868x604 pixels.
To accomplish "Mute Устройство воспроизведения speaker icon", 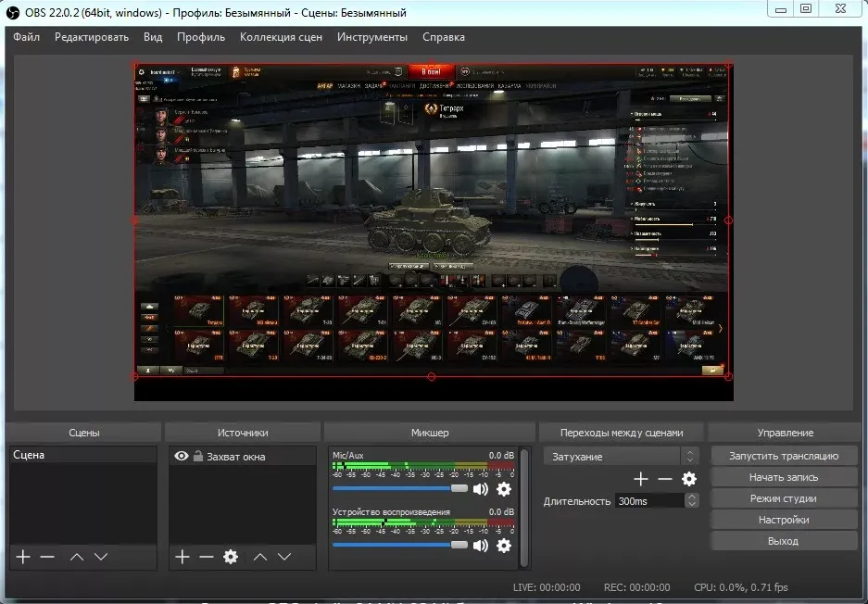I will pos(481,546).
